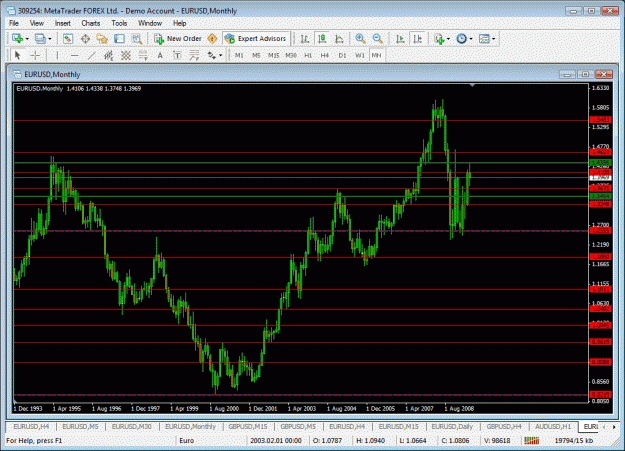Screen dimensions: 625x451
Task: Open the Templates icon
Action: [484, 39]
